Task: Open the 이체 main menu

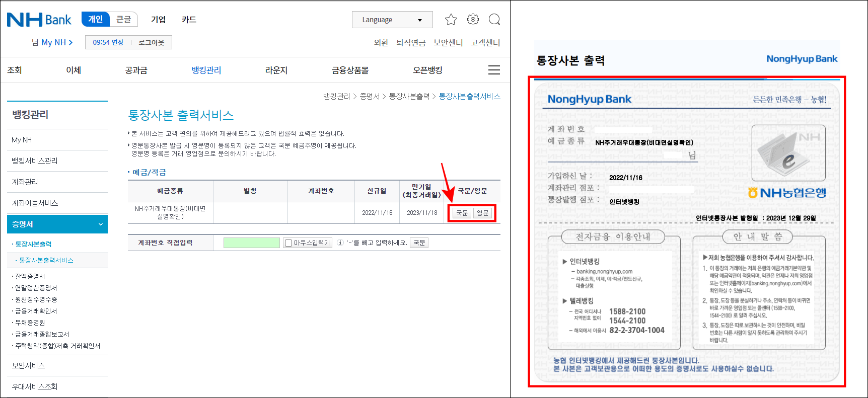Action: pos(74,70)
